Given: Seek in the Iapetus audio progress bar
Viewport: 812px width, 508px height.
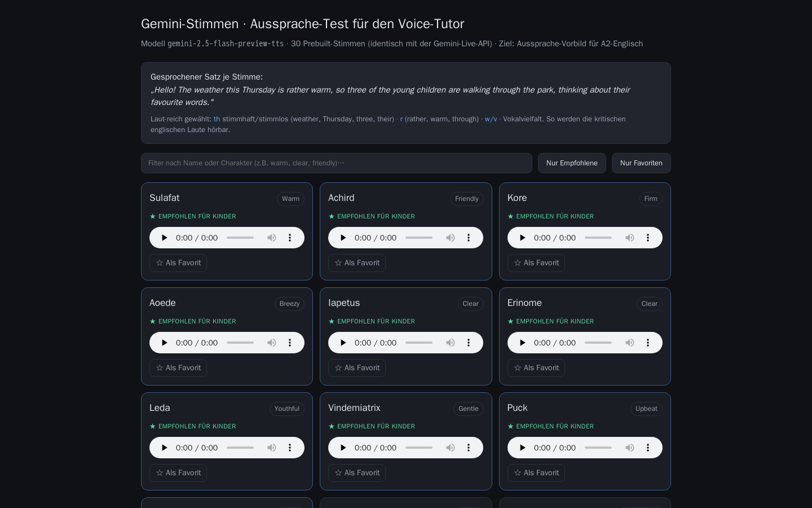Looking at the screenshot, I should pyautogui.click(x=419, y=343).
